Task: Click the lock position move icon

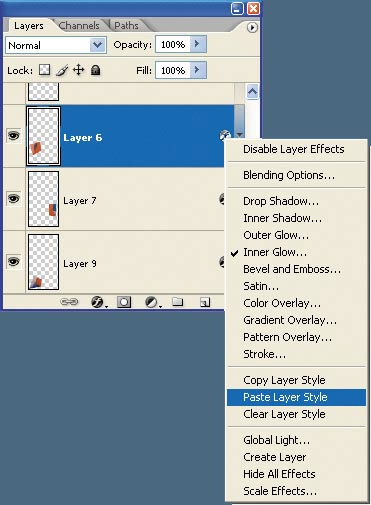Action: [x=79, y=70]
